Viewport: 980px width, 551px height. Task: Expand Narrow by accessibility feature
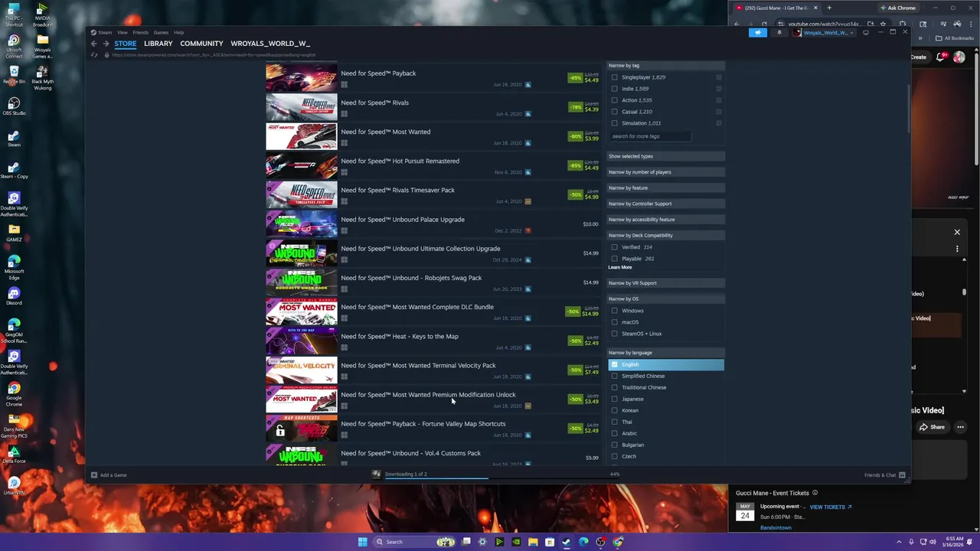[665, 220]
